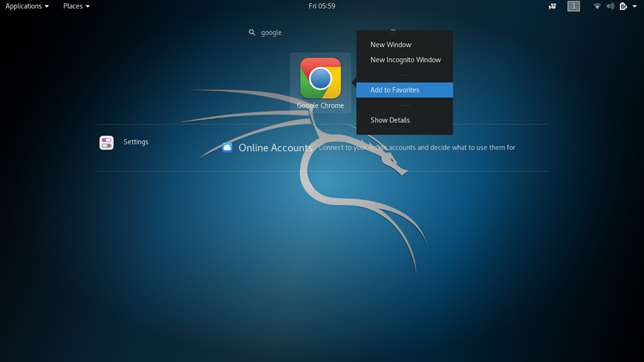
Task: Click the Wi-Fi status icon
Action: click(597, 6)
